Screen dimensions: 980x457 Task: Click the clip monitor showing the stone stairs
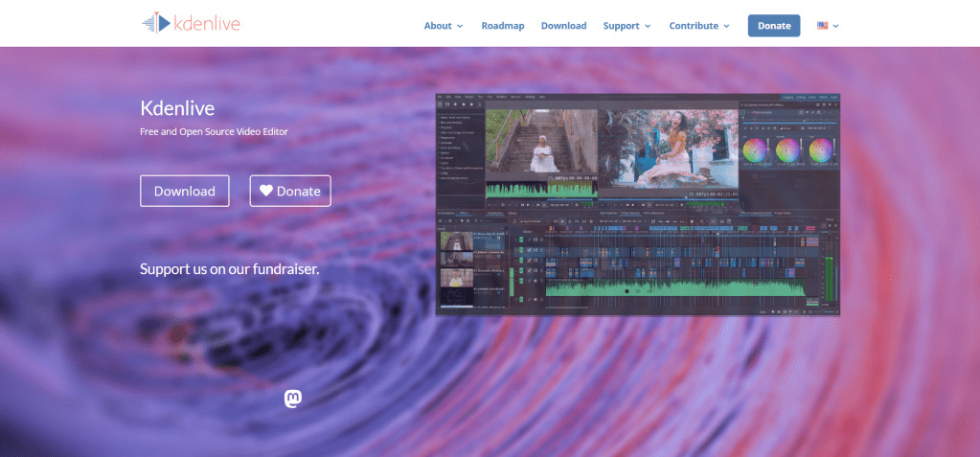(541, 142)
